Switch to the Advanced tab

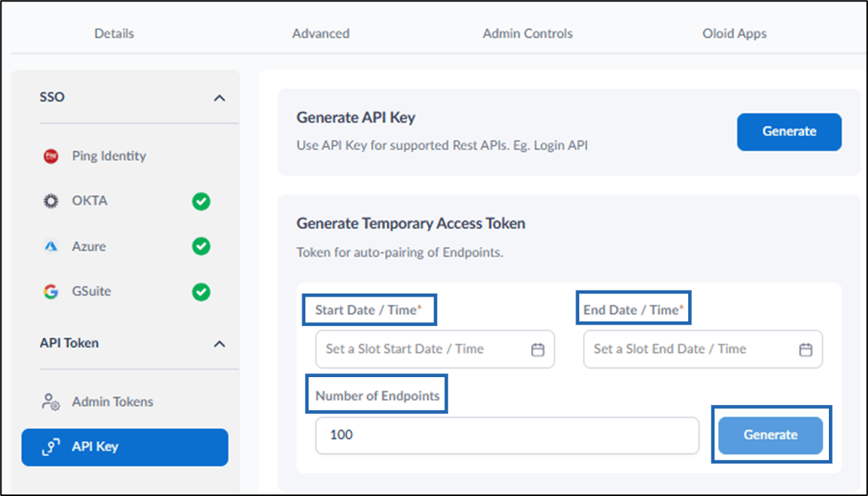coord(320,33)
